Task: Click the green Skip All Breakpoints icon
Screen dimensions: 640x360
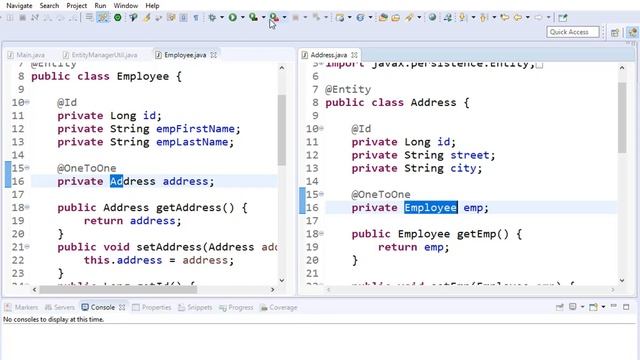Action: click(x=118, y=18)
